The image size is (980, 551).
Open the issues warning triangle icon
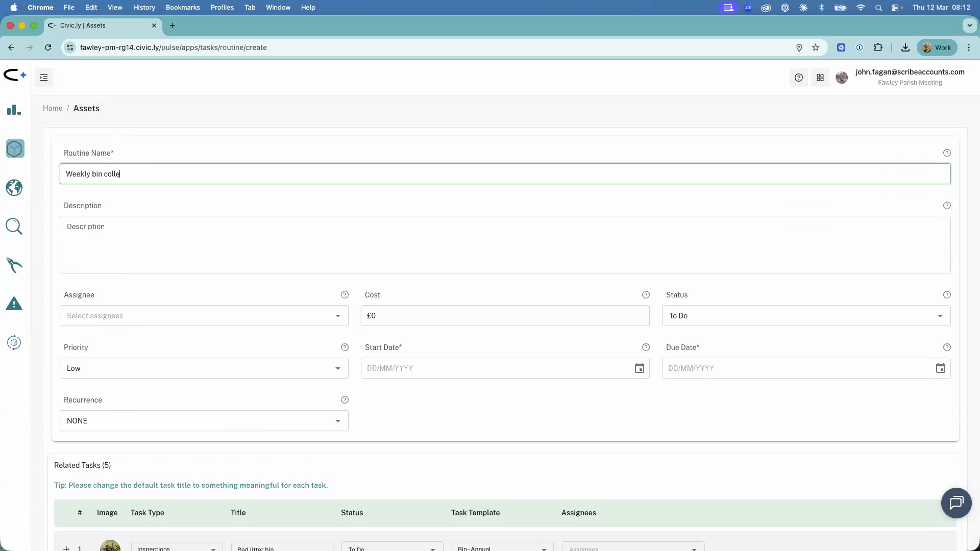click(x=14, y=303)
